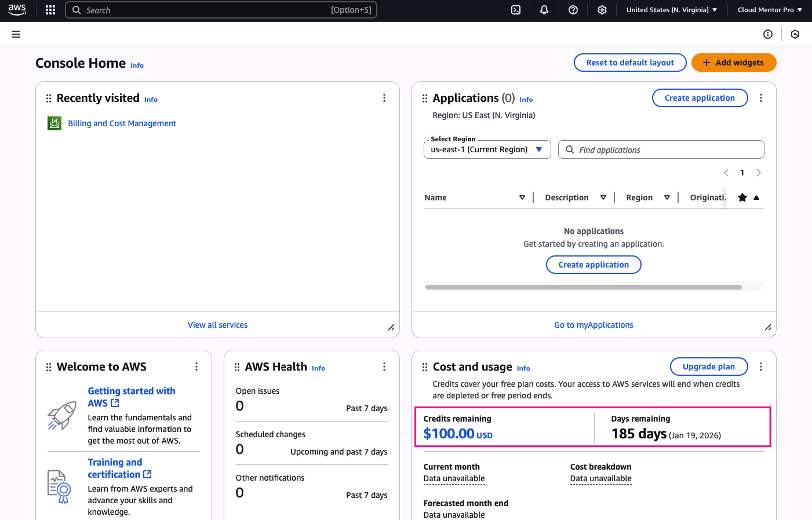Open the Cloud Mentor Pro account menu
Screen dimensions: 812x520
(x=770, y=10)
